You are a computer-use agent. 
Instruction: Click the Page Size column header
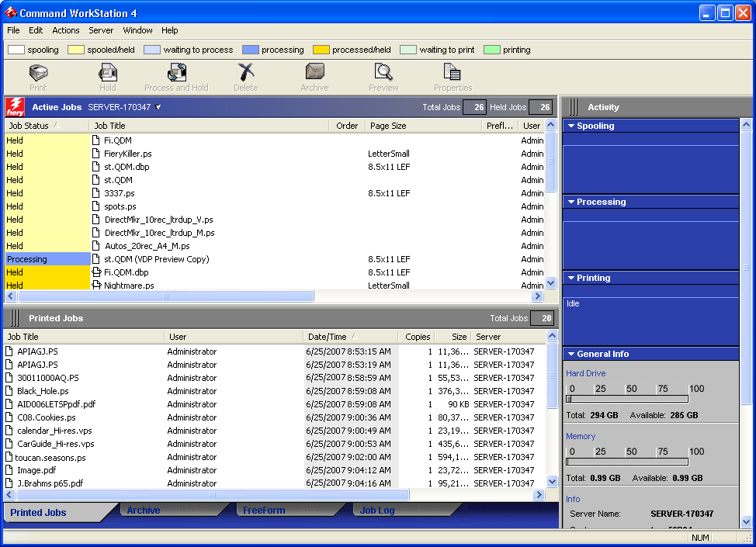(423, 126)
